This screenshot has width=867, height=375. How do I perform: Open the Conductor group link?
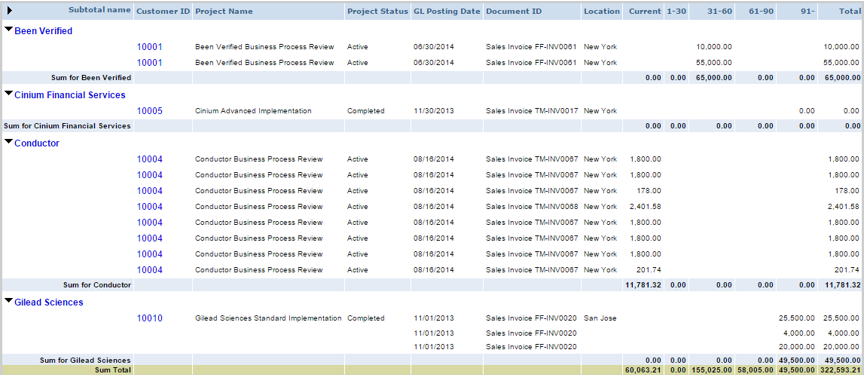pyautogui.click(x=37, y=143)
